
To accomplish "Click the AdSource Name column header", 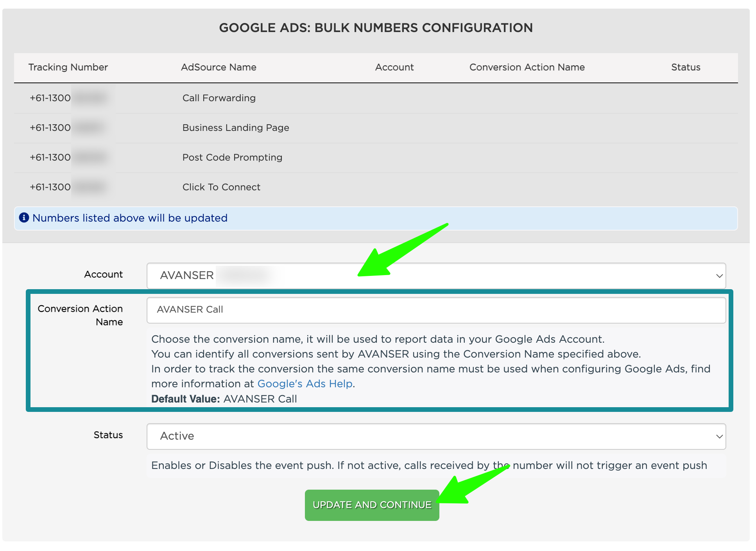I will pos(219,67).
